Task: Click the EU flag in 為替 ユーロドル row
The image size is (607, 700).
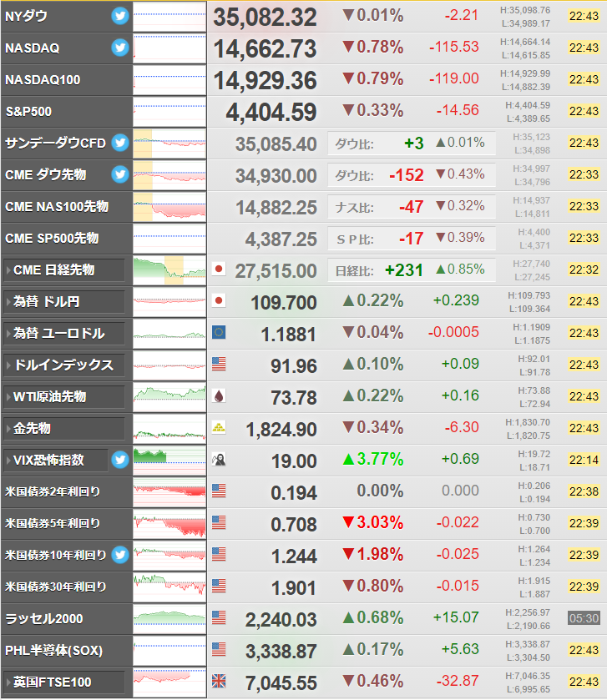Action: click(x=219, y=333)
